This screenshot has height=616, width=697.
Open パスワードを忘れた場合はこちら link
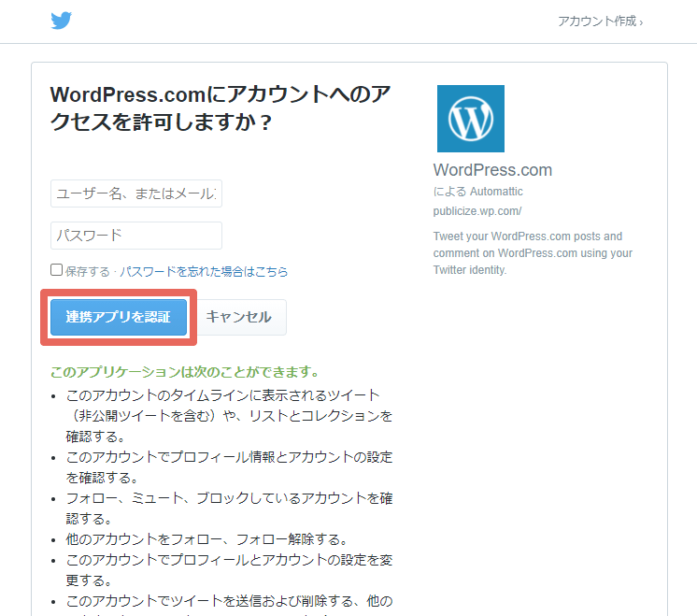pyautogui.click(x=204, y=271)
